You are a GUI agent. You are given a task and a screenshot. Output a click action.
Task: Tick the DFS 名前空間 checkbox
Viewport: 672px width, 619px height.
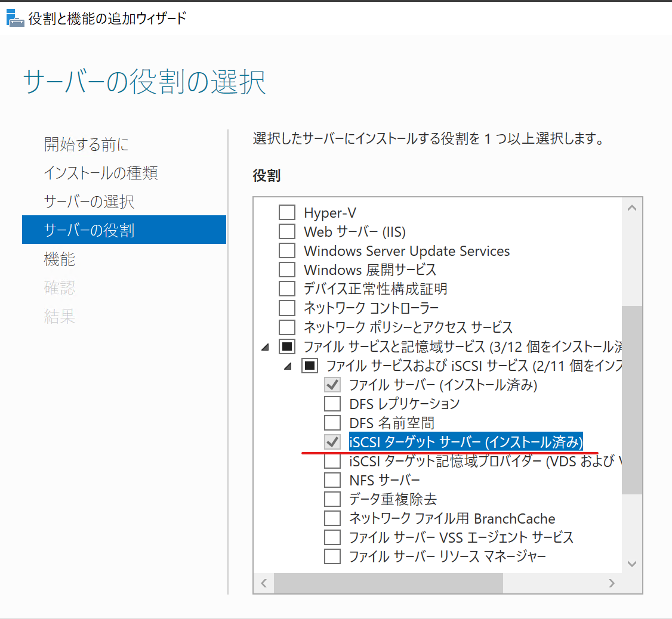[332, 422]
